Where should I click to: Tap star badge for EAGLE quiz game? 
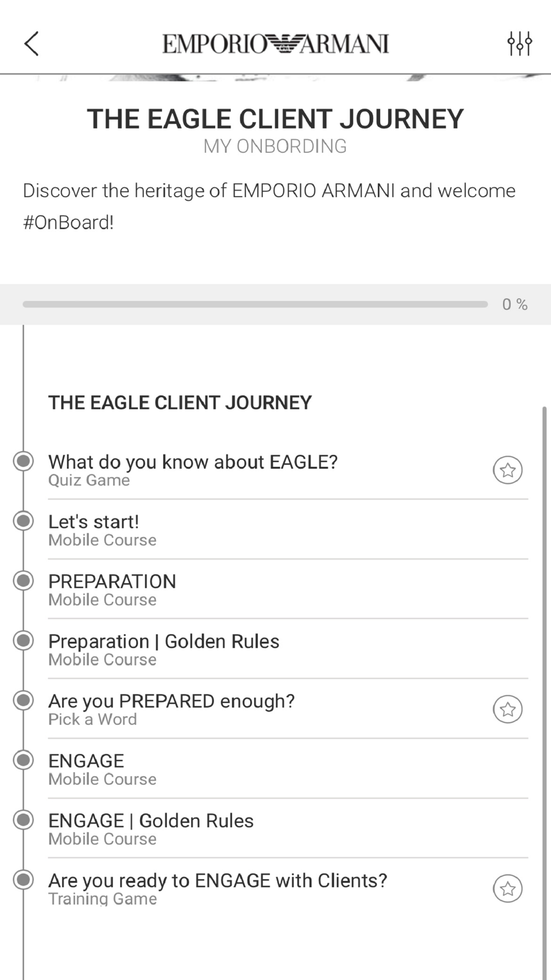pyautogui.click(x=507, y=470)
